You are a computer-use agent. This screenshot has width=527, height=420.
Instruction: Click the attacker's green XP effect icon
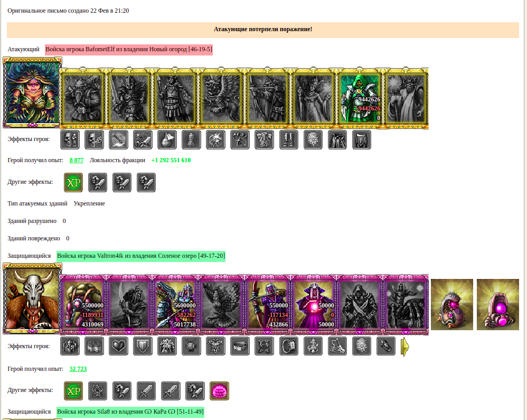click(73, 183)
